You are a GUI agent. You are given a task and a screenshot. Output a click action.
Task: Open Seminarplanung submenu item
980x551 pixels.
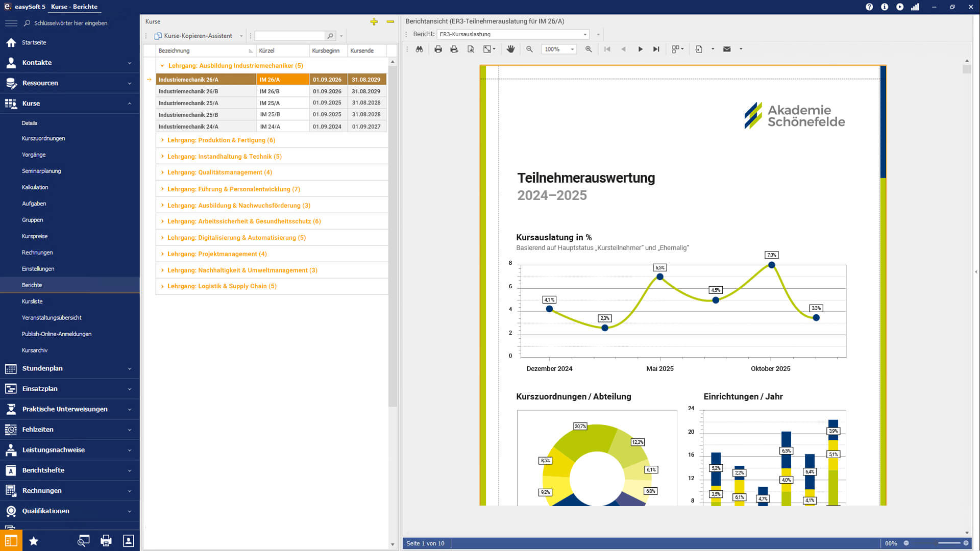click(x=41, y=171)
